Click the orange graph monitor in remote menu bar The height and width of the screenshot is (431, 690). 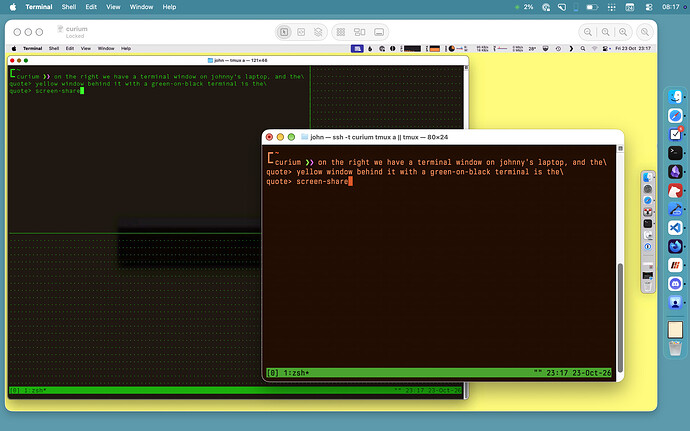(434, 48)
